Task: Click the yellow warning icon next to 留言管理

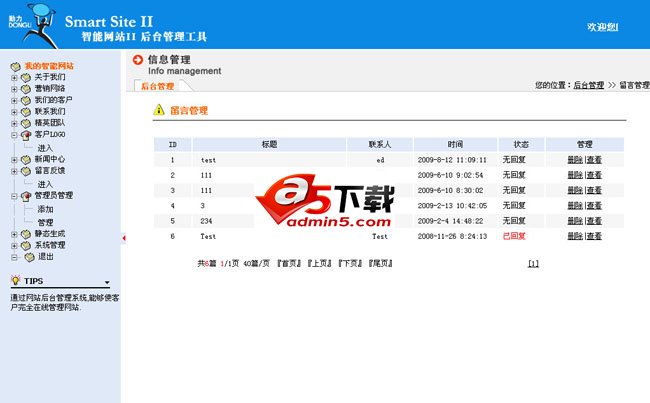Action: [x=159, y=110]
